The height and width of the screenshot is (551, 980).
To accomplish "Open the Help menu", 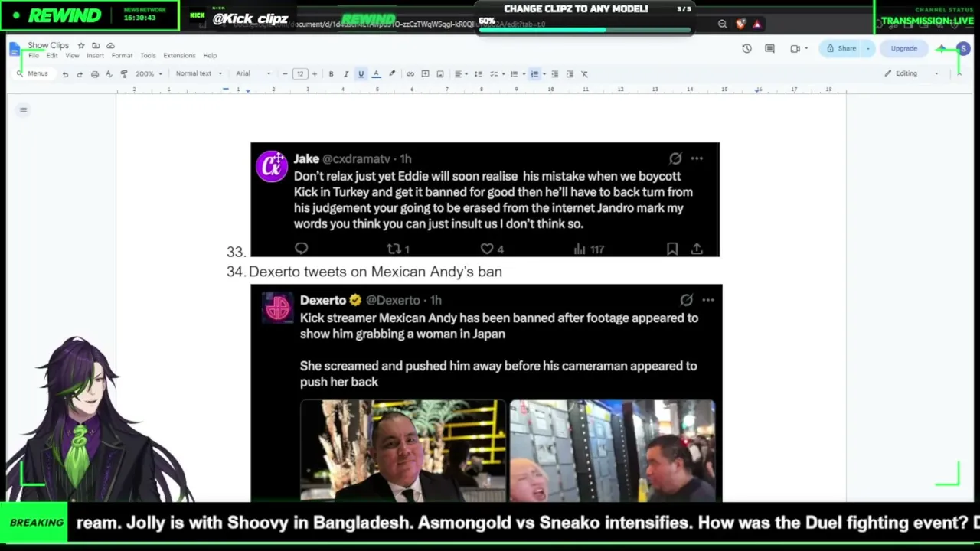I will pos(210,56).
